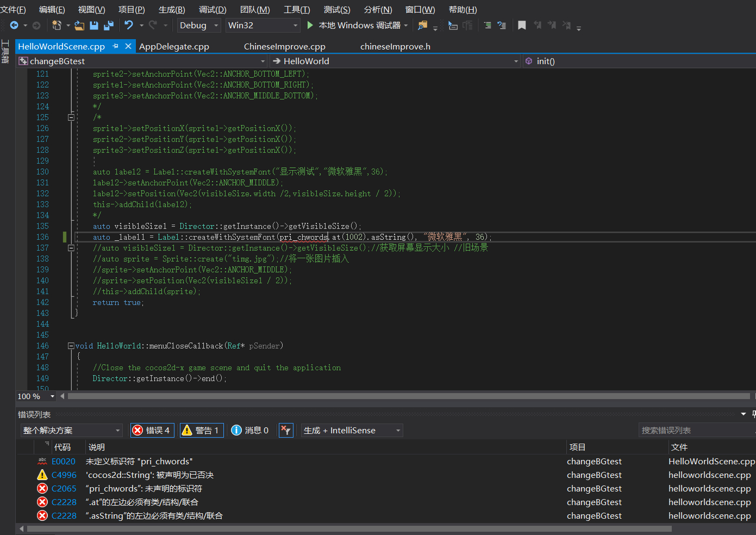756x535 pixels.
Task: Open the Debug configuration dropdown
Action: pyautogui.click(x=199, y=26)
